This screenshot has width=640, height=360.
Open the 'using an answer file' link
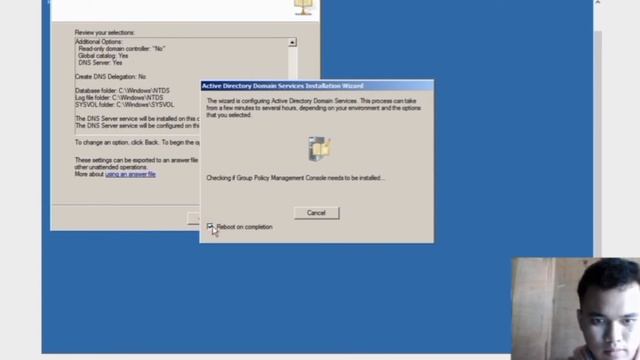130,174
